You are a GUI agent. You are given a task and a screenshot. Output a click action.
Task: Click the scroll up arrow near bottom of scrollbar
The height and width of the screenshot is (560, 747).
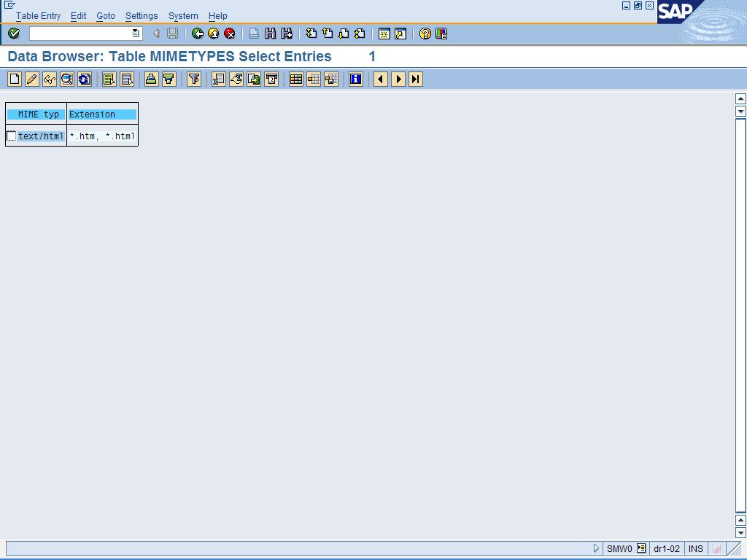740,520
